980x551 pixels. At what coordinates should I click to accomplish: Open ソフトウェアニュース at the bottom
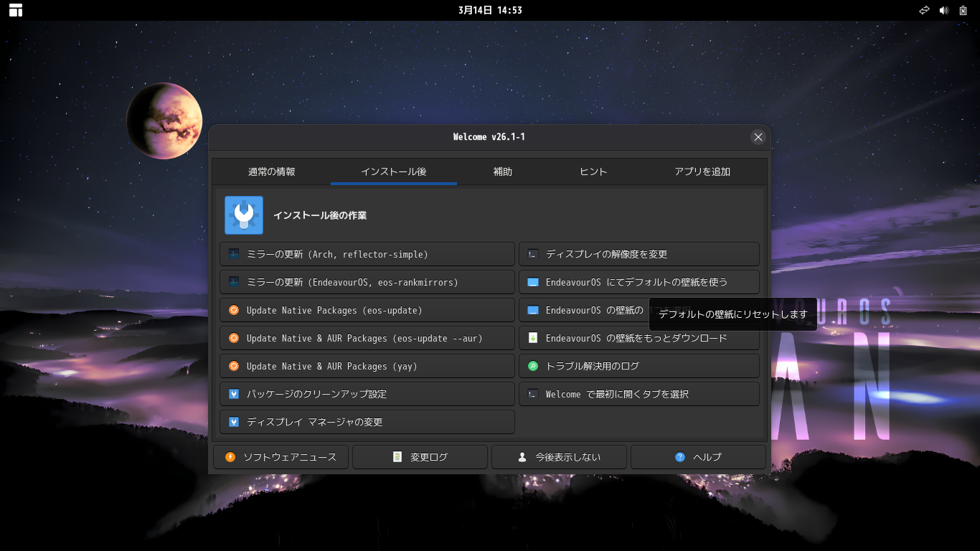281,457
